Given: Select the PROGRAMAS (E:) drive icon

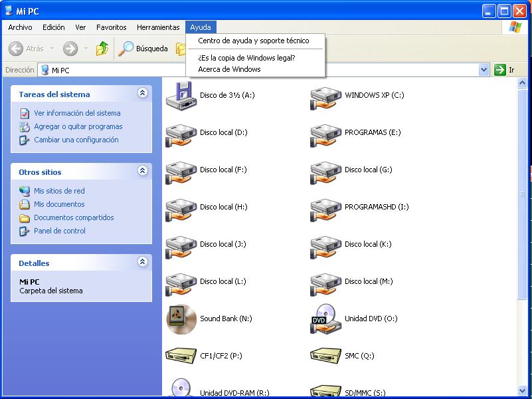Looking at the screenshot, I should click(325, 136).
